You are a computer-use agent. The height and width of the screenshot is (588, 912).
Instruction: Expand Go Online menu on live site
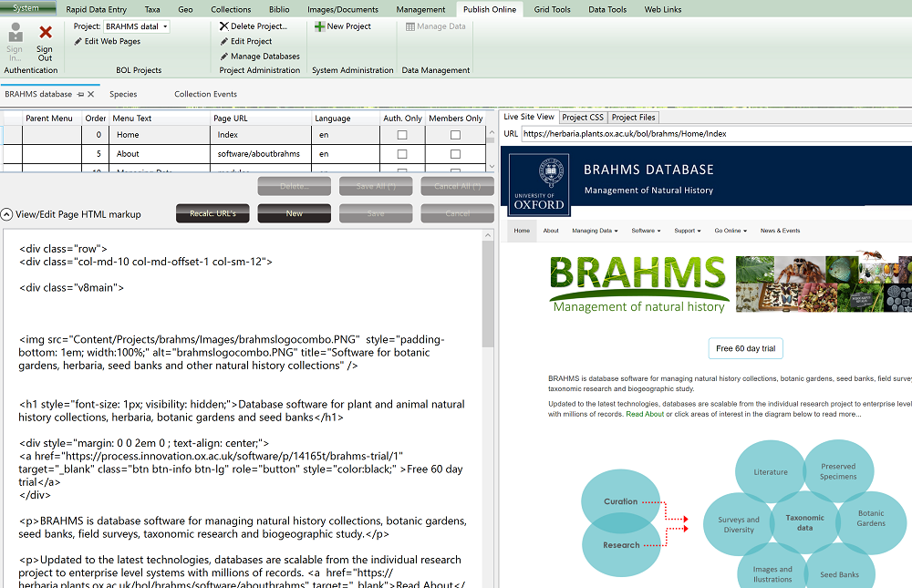point(731,231)
